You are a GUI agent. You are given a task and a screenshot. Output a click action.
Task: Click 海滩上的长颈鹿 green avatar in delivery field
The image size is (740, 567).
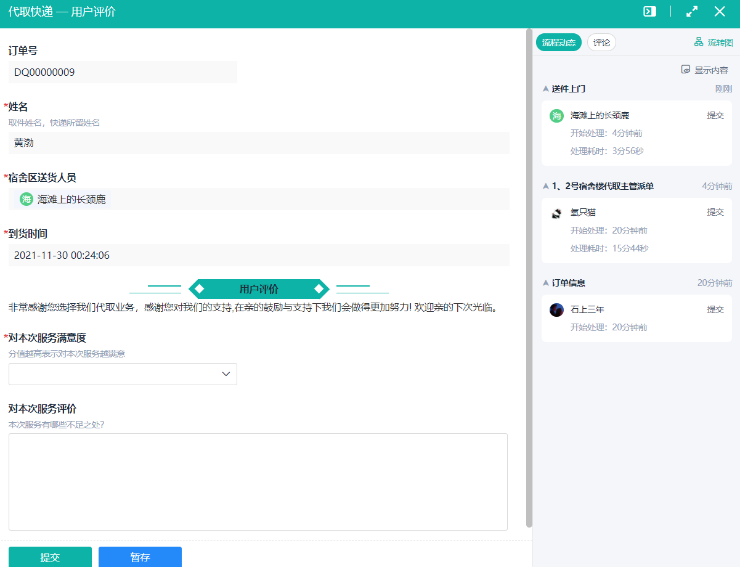pyautogui.click(x=27, y=199)
